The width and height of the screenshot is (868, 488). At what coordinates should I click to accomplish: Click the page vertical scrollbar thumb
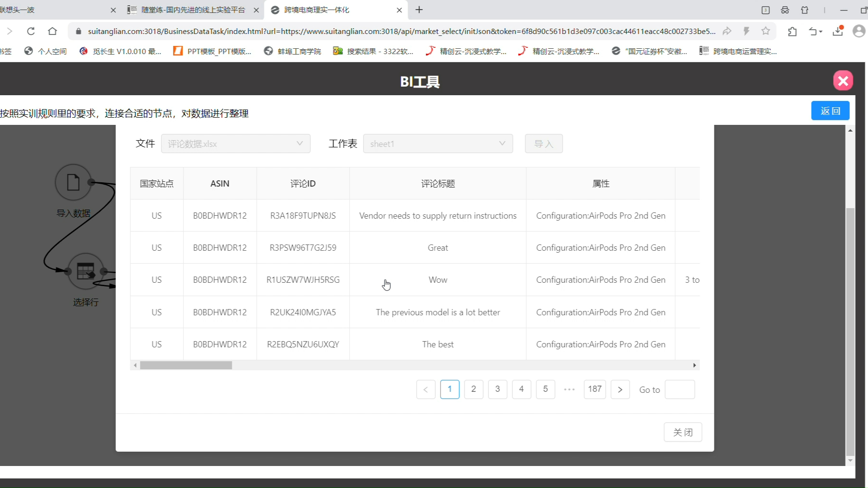[x=850, y=331]
